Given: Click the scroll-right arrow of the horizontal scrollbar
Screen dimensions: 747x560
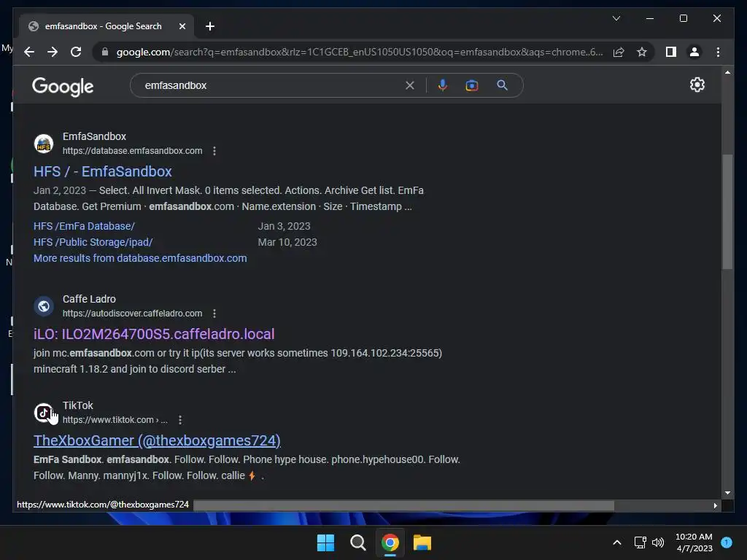Looking at the screenshot, I should pyautogui.click(x=715, y=505).
